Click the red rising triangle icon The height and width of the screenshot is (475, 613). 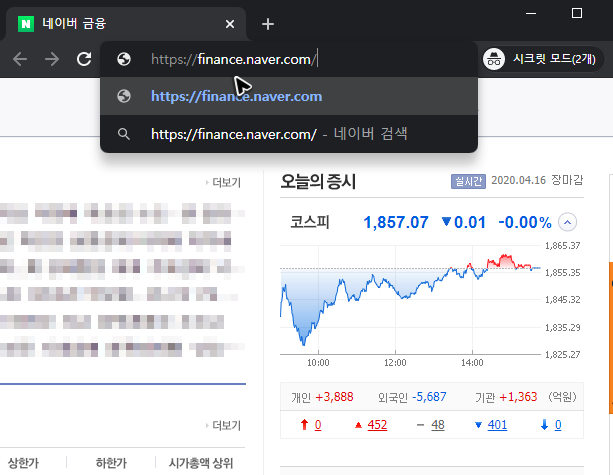point(358,425)
